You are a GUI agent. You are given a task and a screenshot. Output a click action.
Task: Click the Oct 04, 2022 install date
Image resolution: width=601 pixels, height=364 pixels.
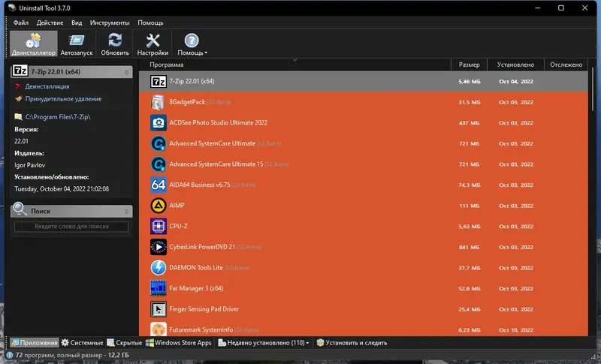[x=516, y=82]
